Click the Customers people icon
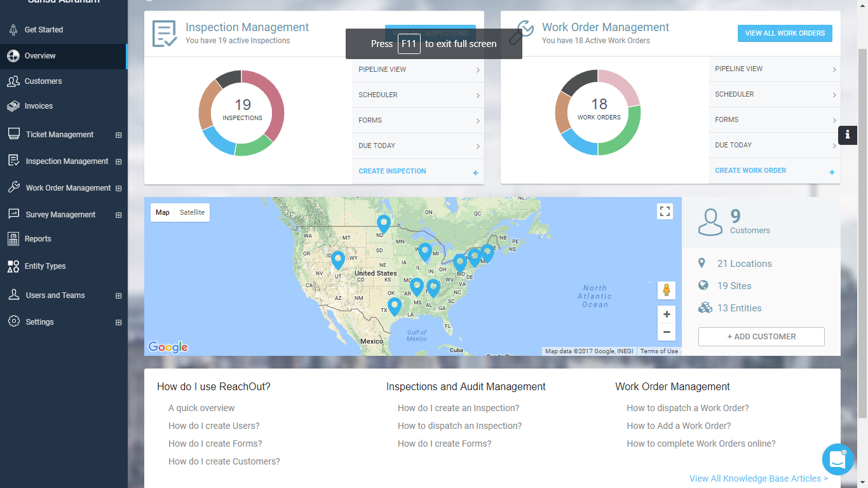Image resolution: width=868 pixels, height=488 pixels. click(x=13, y=81)
